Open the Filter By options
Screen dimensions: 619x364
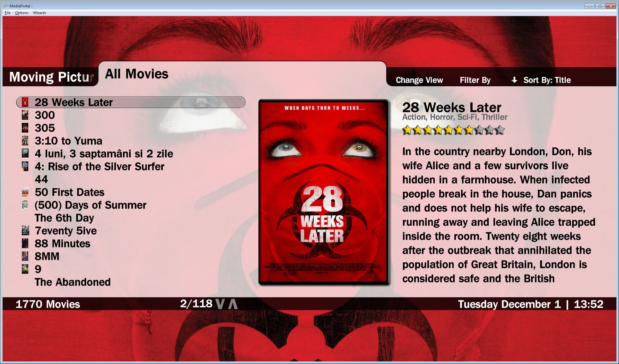(x=475, y=80)
